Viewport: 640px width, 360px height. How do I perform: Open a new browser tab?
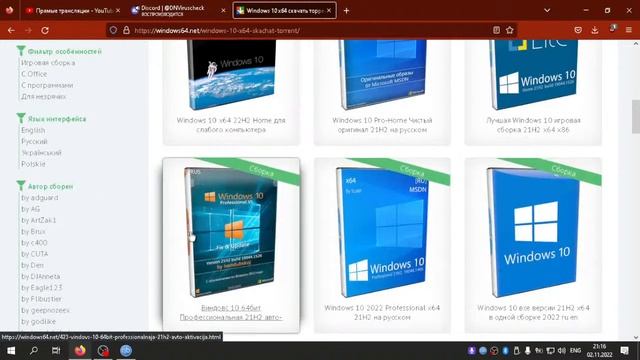pyautogui.click(x=346, y=11)
